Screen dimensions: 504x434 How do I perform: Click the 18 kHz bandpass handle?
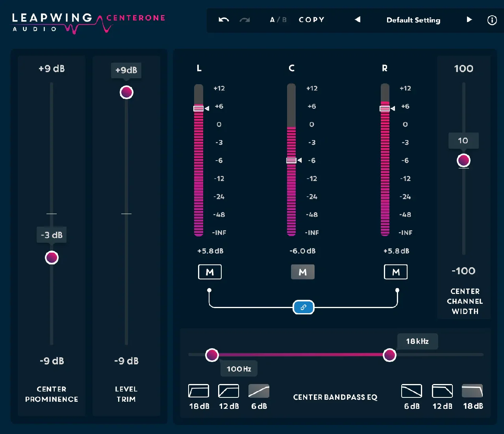pyautogui.click(x=389, y=355)
